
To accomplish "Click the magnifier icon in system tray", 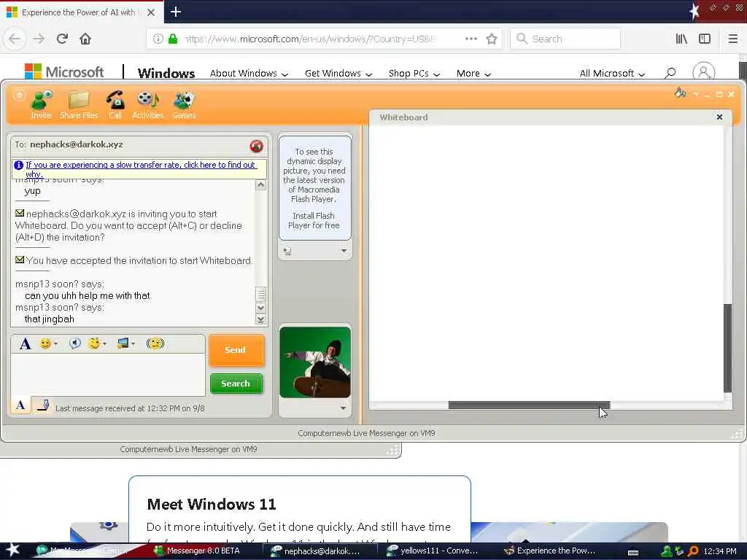I will 693,551.
